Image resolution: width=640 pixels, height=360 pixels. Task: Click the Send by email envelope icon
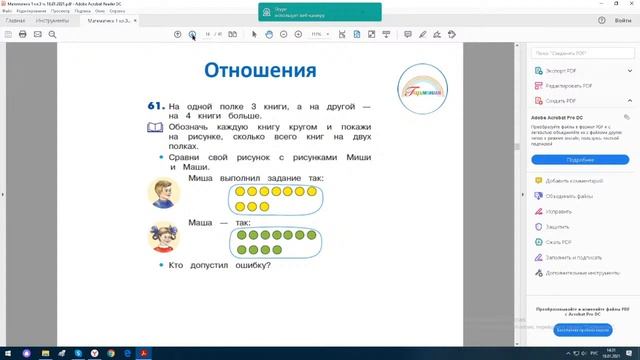38,34
